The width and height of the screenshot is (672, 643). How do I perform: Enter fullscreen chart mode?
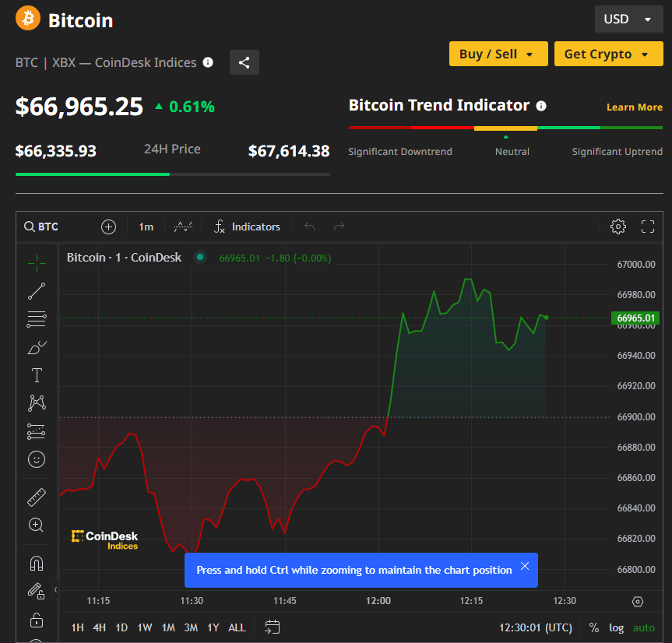pos(648,227)
